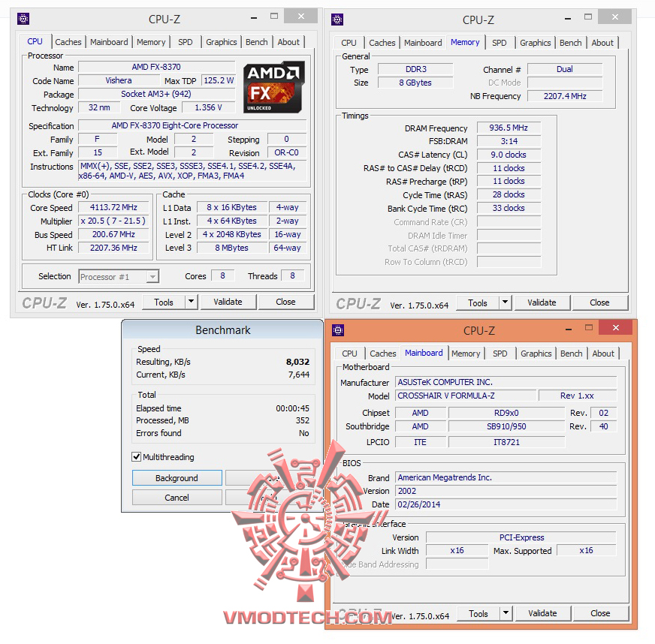
Task: Open Mainboard tab in CPU window
Action: pos(109,42)
